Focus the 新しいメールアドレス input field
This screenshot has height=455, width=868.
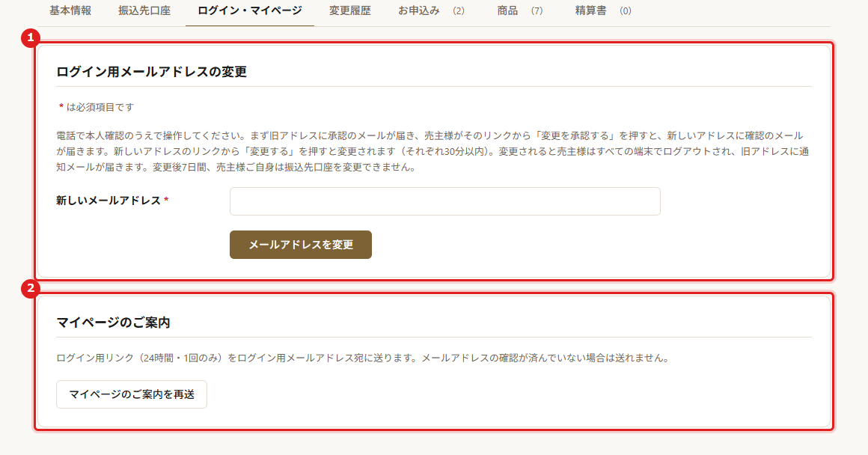pyautogui.click(x=445, y=201)
